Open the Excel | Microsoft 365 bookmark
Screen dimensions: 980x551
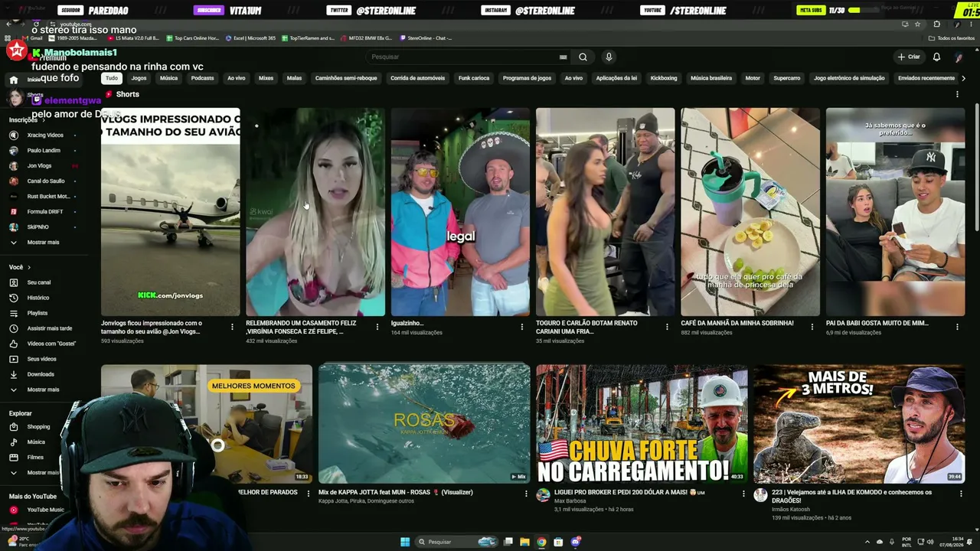[x=250, y=38]
